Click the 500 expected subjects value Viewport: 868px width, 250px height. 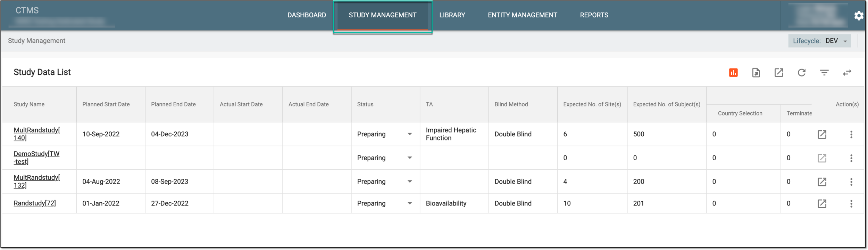point(639,134)
